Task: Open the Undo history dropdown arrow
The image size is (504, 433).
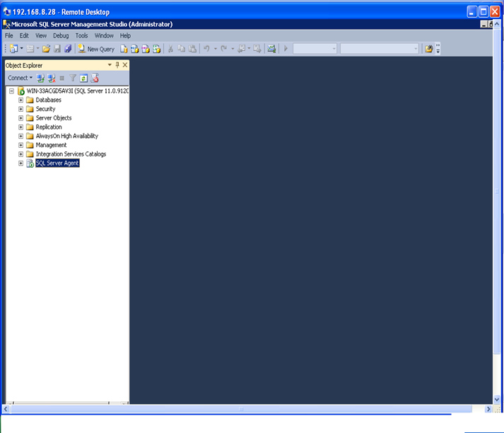Action: pos(216,49)
